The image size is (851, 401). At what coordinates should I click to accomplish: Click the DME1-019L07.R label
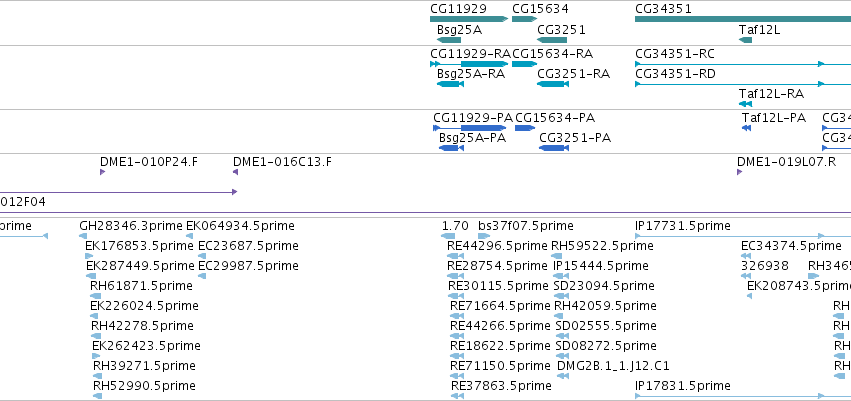tap(786, 161)
